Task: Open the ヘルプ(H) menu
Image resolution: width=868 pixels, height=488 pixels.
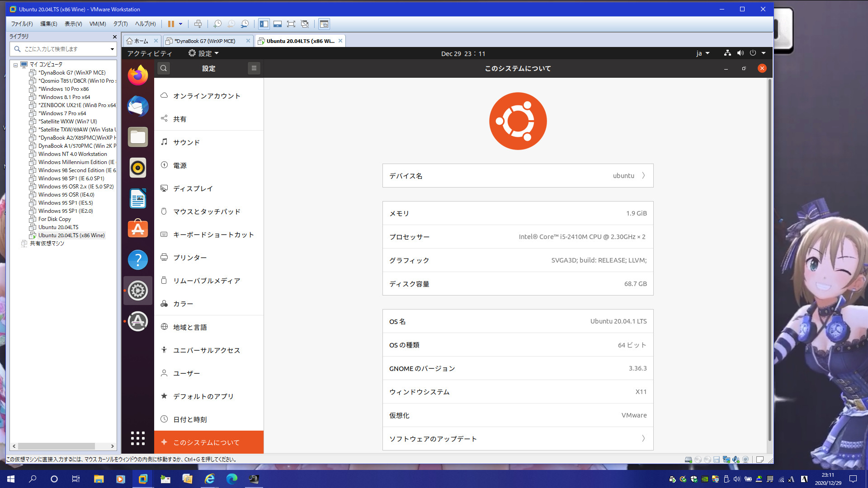Action: click(x=145, y=24)
